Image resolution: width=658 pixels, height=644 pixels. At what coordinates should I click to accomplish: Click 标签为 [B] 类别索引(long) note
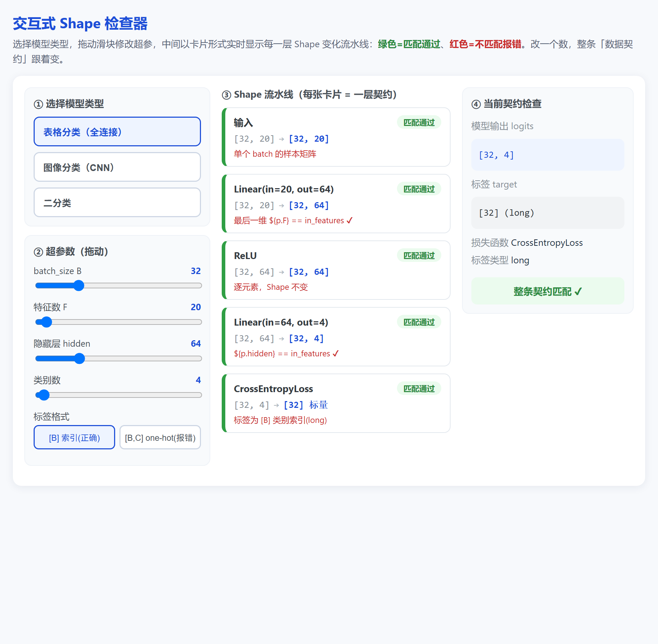tap(280, 420)
